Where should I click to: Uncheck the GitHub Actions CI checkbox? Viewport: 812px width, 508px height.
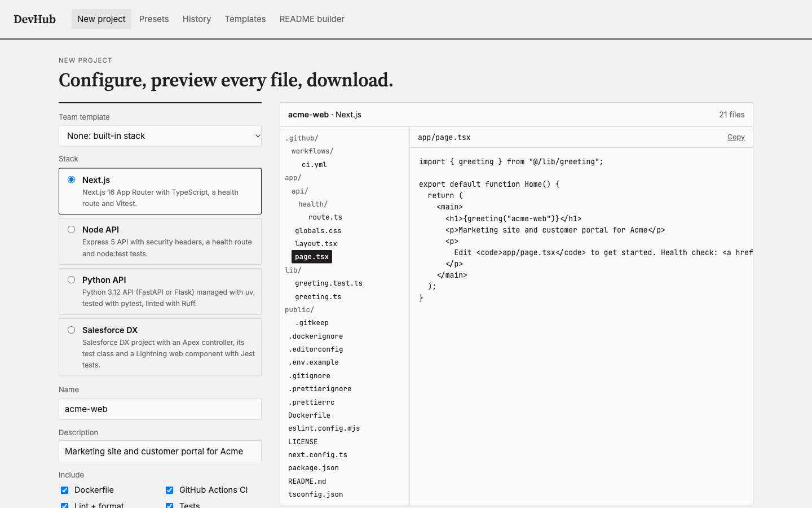169,490
